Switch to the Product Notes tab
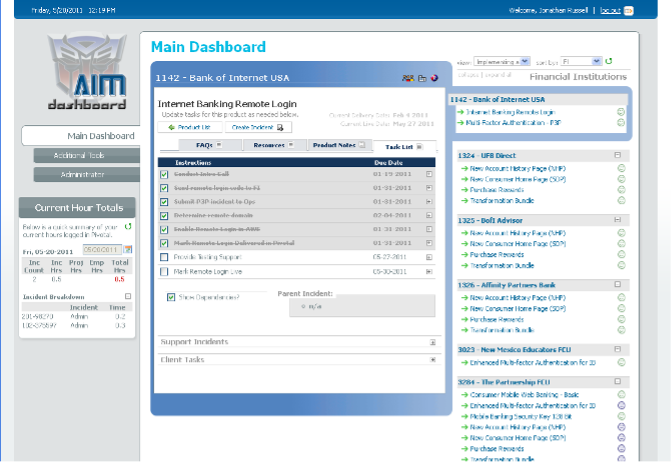Image resolution: width=672 pixels, height=462 pixels. [339, 145]
